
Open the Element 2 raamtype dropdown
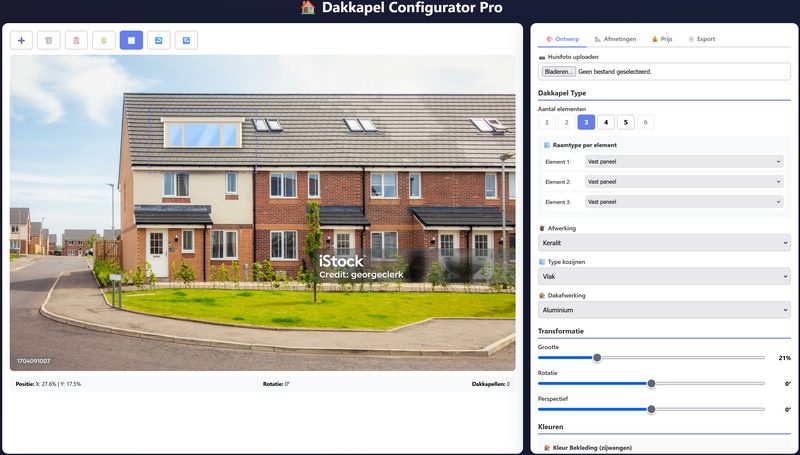coord(684,182)
